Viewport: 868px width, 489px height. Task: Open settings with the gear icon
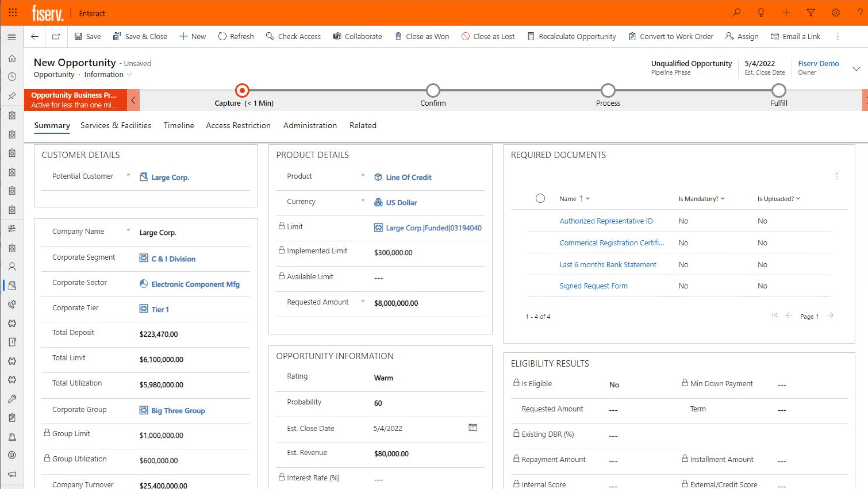click(835, 13)
